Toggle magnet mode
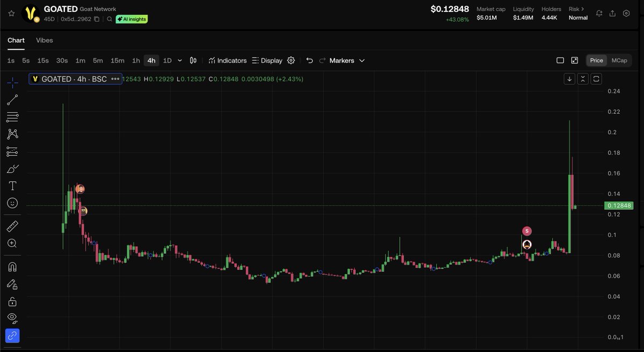Image resolution: width=644 pixels, height=352 pixels. (12, 267)
